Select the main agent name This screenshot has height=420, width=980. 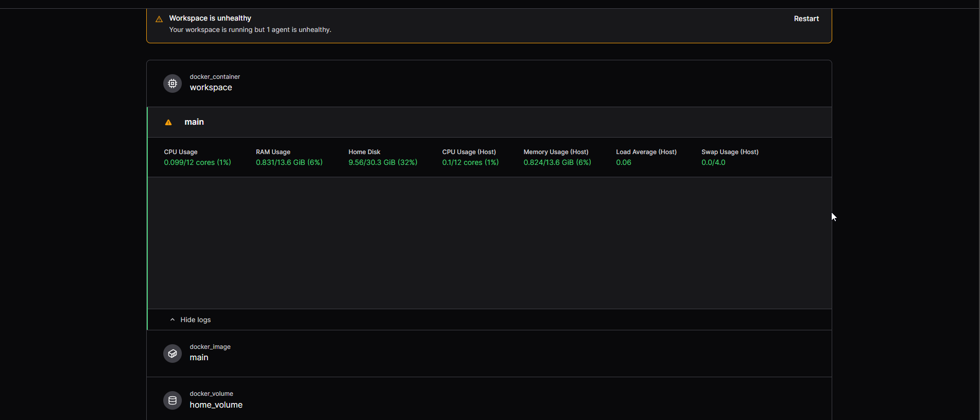coord(194,122)
